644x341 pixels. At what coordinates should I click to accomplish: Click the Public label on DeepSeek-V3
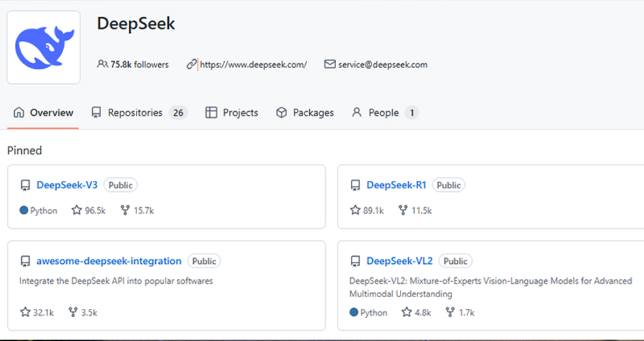point(120,185)
